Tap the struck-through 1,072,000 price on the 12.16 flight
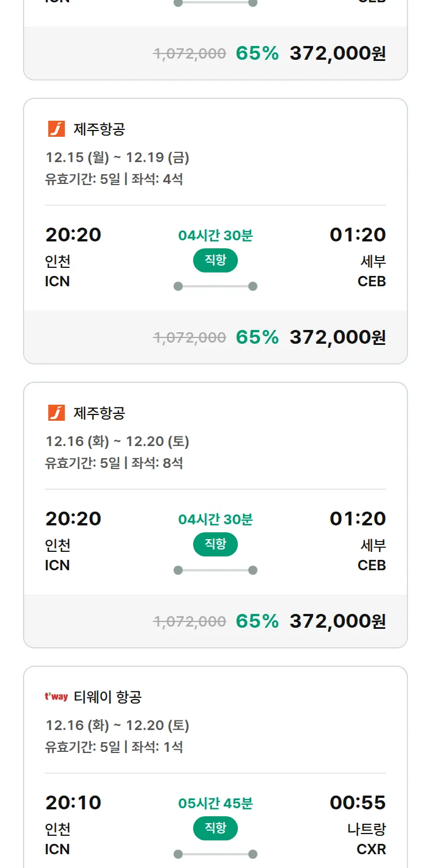This screenshot has width=431, height=868. 190,621
